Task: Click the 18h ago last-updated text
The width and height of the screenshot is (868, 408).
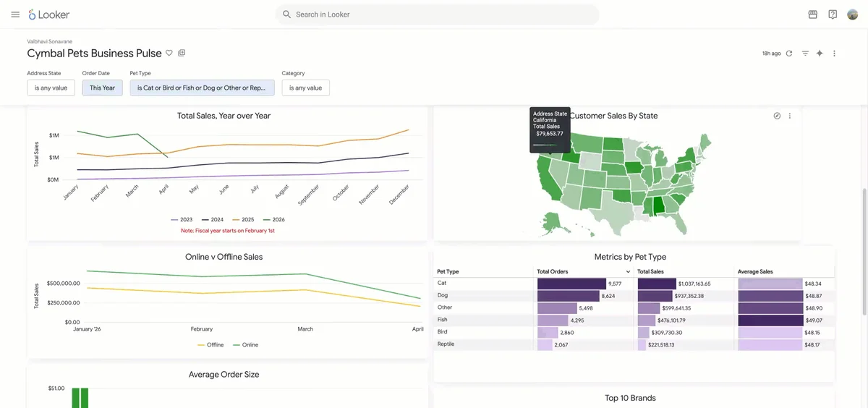Action: coord(771,54)
